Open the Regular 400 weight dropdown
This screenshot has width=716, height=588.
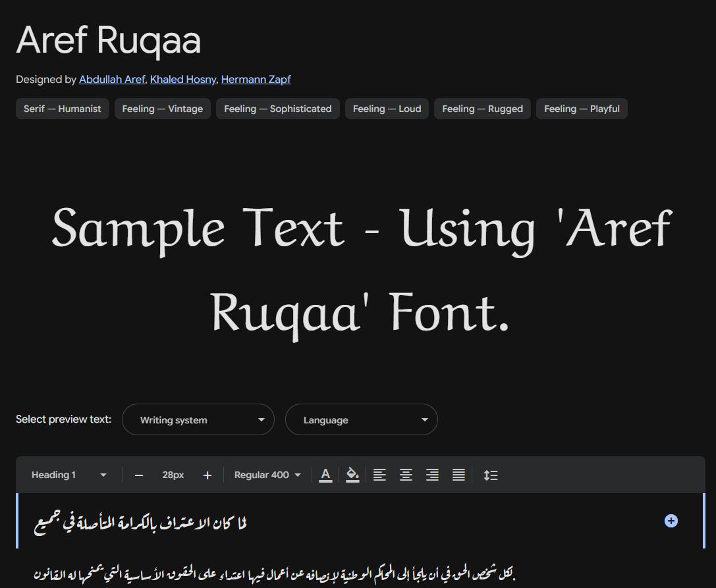click(267, 475)
